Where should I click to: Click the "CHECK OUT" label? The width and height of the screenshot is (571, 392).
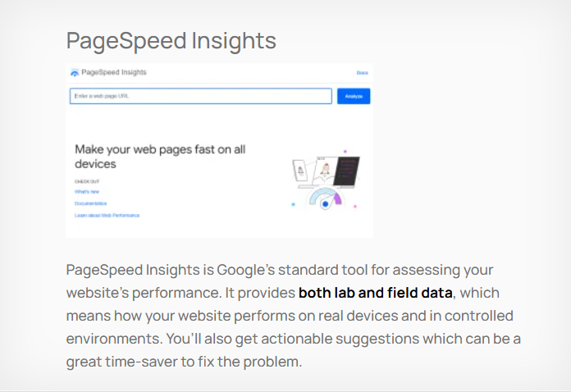pos(86,180)
